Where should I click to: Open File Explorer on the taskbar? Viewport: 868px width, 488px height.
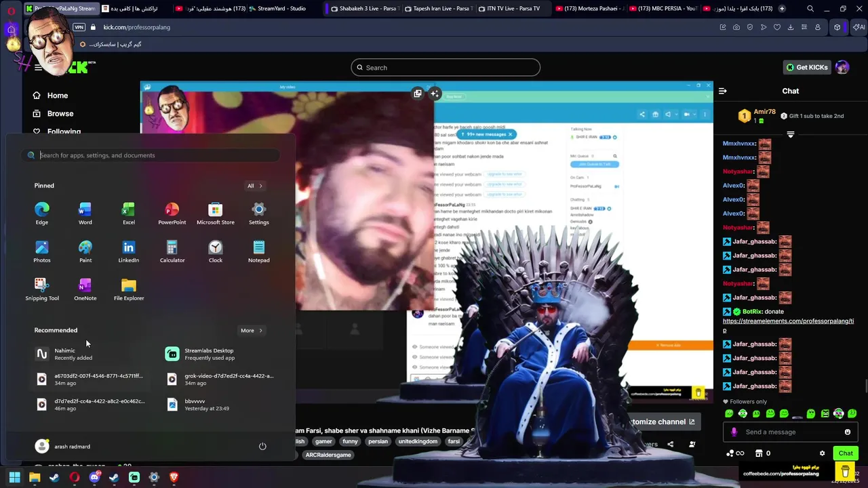tap(35, 477)
